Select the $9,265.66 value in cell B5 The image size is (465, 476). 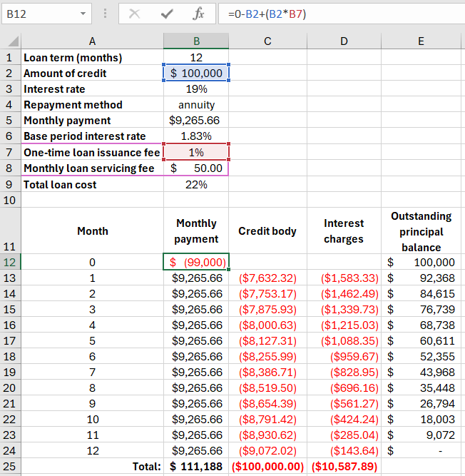(x=196, y=121)
